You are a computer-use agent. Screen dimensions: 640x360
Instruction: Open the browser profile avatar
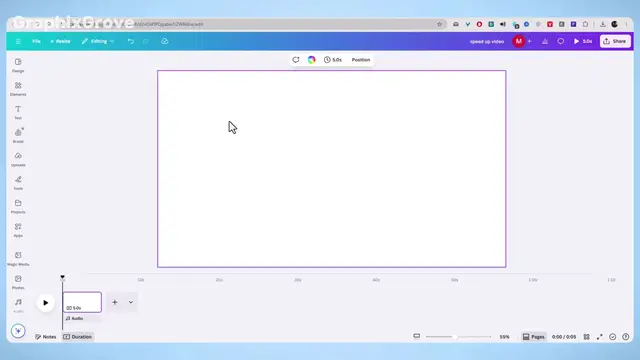(614, 24)
